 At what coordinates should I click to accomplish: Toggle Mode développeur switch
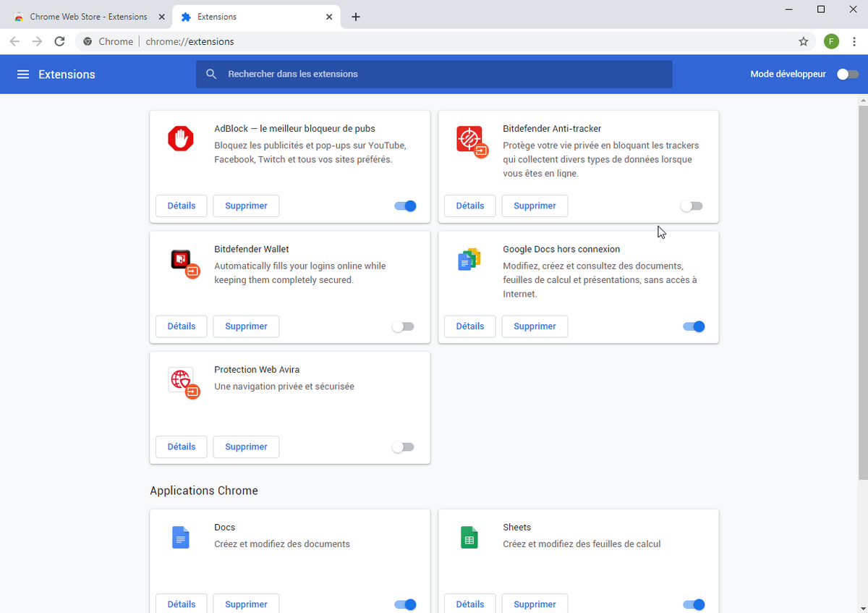(848, 74)
